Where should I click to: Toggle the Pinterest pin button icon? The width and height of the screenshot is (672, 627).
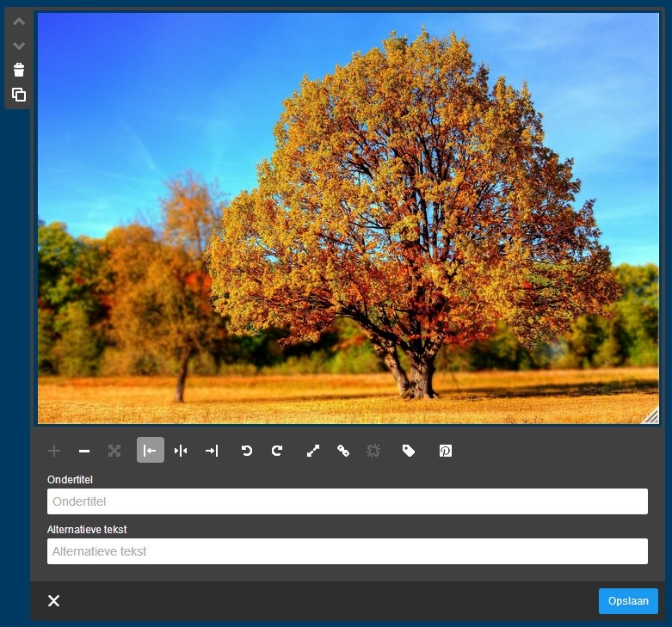(x=446, y=451)
